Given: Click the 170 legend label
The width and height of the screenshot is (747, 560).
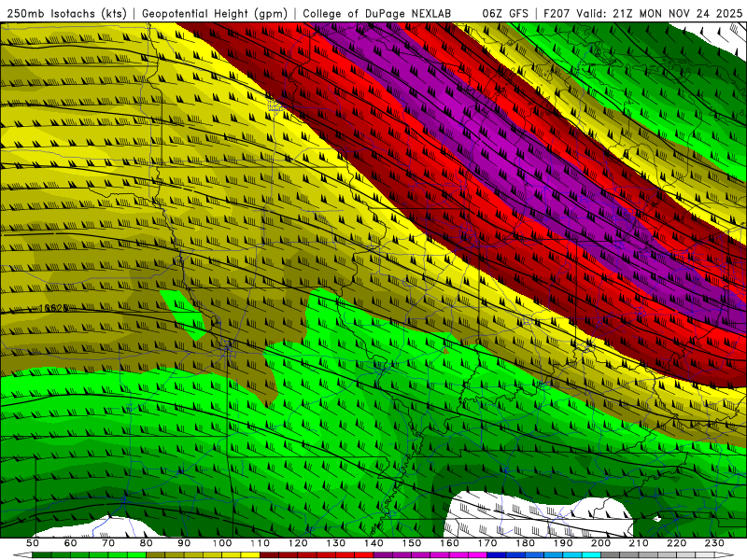Looking at the screenshot, I should 487,543.
